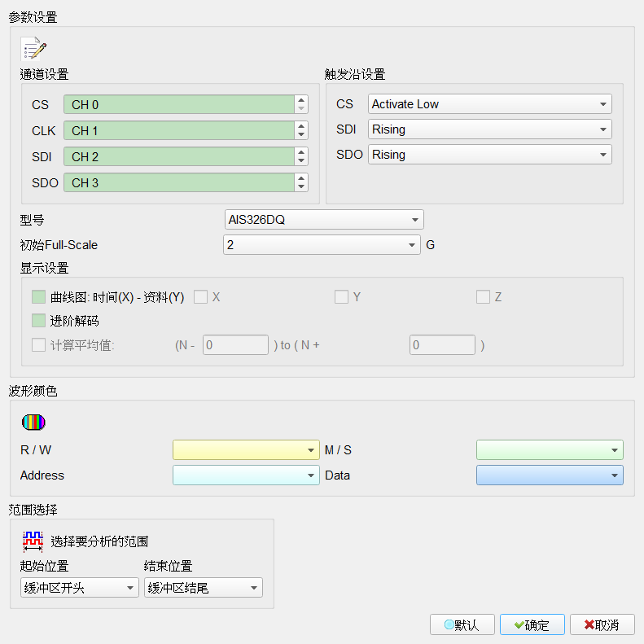The width and height of the screenshot is (644, 644).
Task: Toggle the X axis checkbox
Action: [x=200, y=297]
